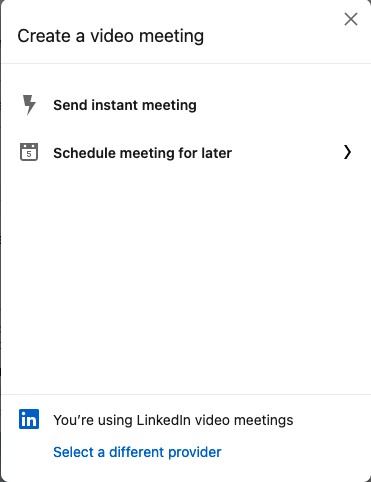The image size is (371, 482).
Task: Open the Select a different provider link
Action: (137, 452)
